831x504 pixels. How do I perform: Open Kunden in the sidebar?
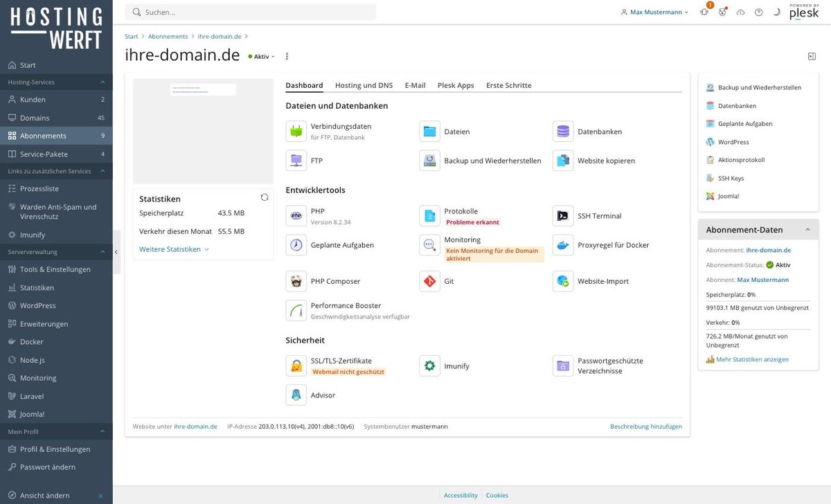pyautogui.click(x=56, y=100)
